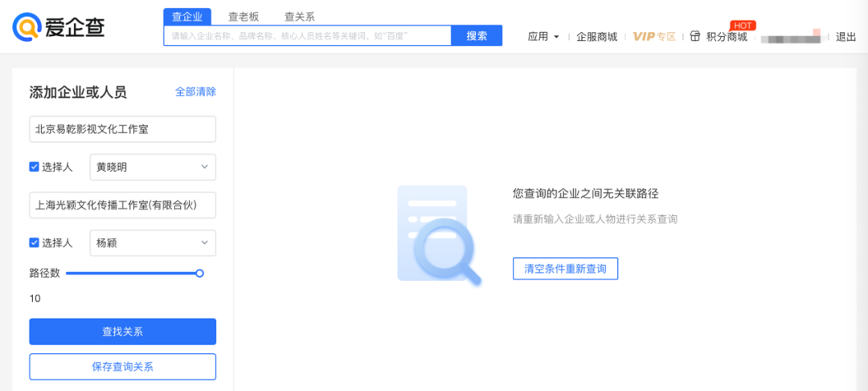The image size is (868, 391).
Task: Click 退出 to log out
Action: click(x=845, y=36)
